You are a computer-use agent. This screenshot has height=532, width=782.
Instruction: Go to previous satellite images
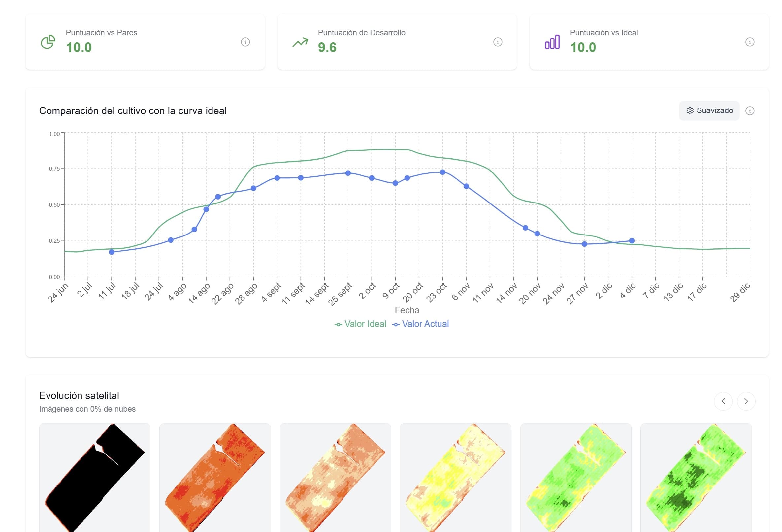[723, 401]
